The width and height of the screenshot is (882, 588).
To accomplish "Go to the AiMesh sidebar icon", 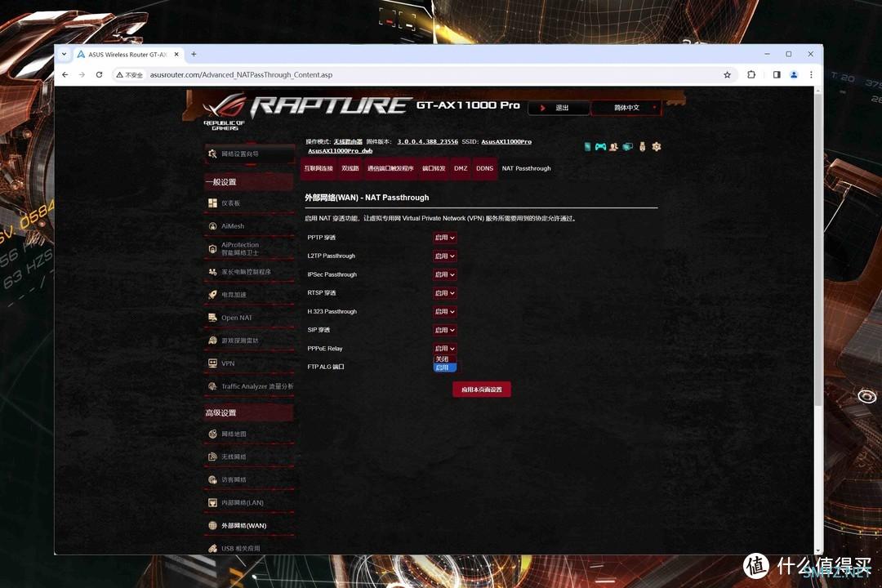I will tap(212, 226).
